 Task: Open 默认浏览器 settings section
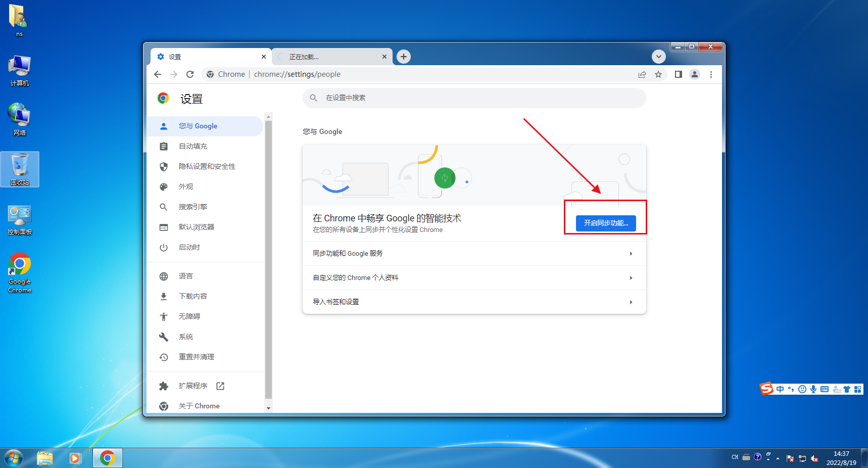click(x=205, y=227)
